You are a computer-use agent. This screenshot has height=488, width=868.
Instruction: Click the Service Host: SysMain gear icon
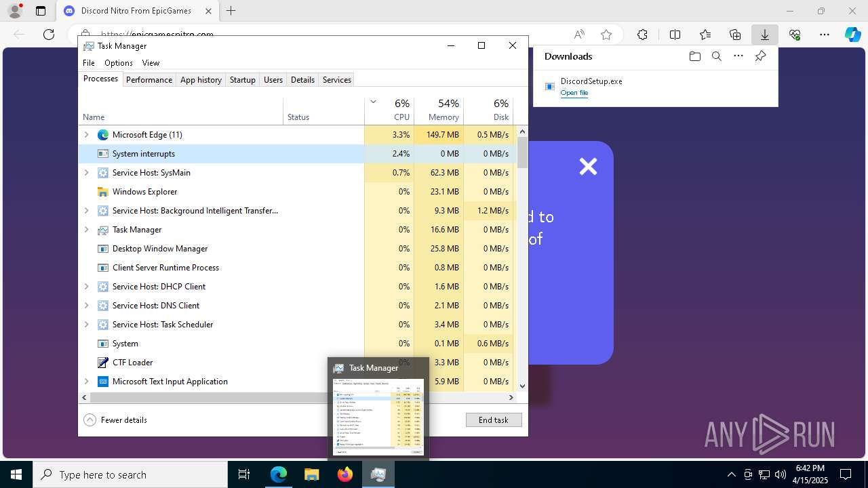(103, 173)
